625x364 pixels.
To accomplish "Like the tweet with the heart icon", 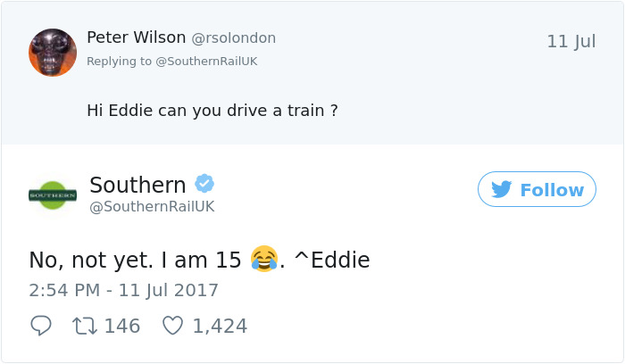I will [x=173, y=327].
